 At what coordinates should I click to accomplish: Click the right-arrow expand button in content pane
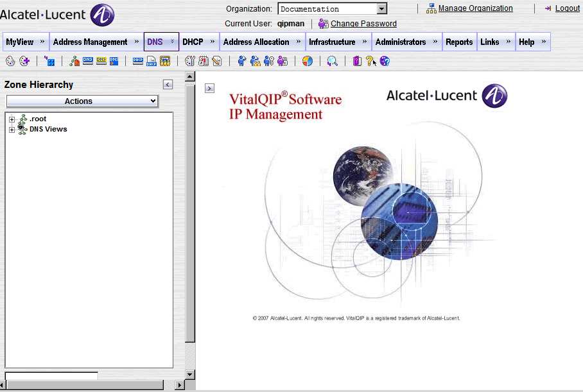210,89
